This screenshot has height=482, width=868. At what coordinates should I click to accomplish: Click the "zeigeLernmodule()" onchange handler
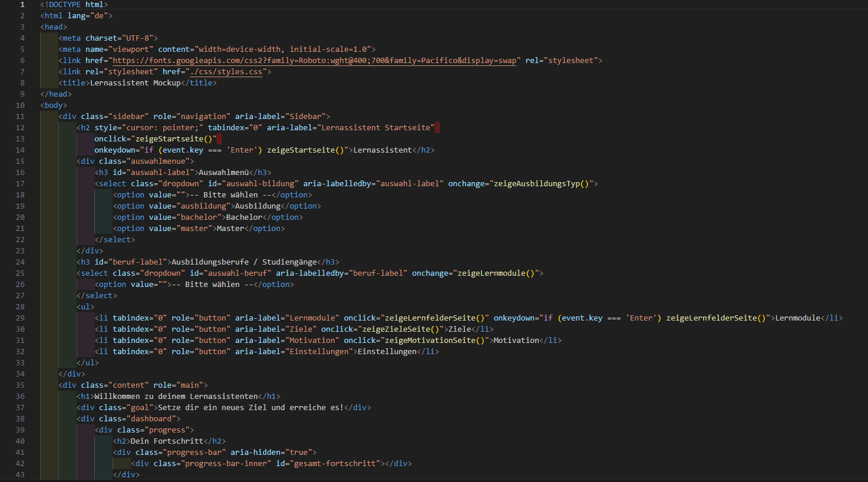pos(497,273)
